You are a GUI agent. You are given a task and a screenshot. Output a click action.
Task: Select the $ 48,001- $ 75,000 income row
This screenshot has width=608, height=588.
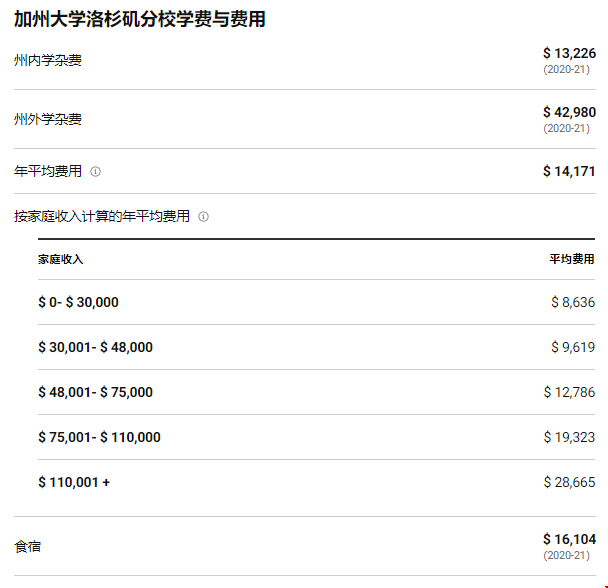316,392
